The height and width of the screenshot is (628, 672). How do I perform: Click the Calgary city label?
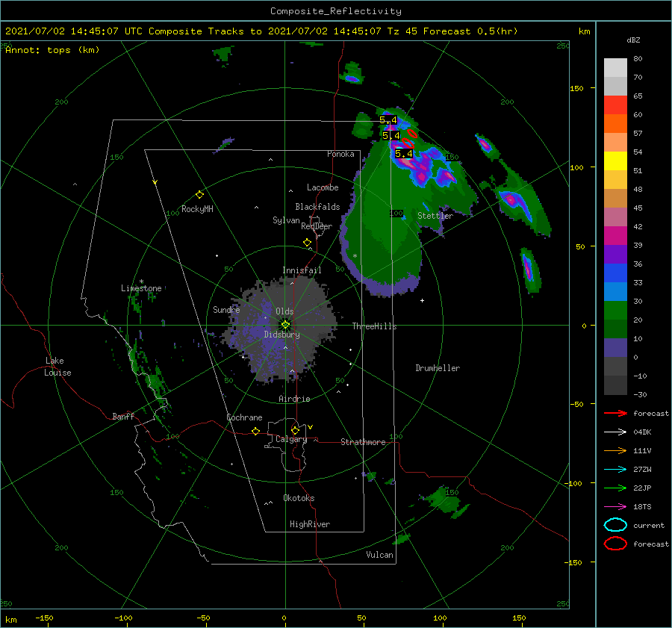(x=291, y=439)
